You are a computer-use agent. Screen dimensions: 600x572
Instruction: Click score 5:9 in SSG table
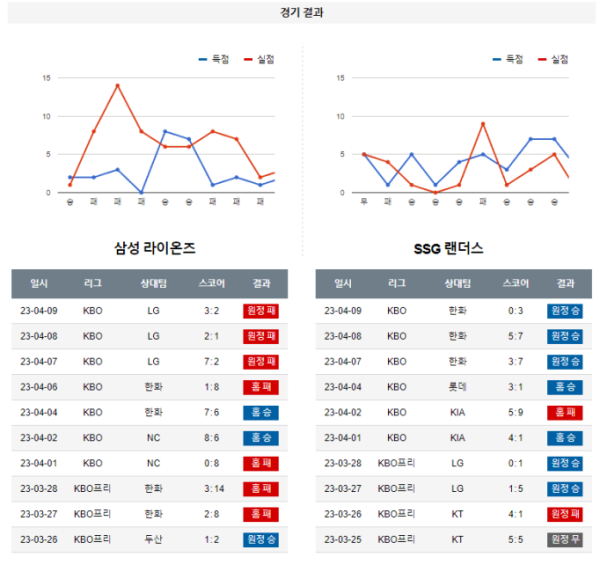[x=515, y=412]
